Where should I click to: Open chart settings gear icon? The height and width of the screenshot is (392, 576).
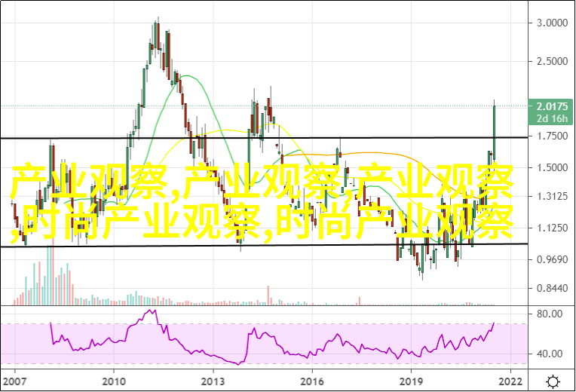[553, 381]
